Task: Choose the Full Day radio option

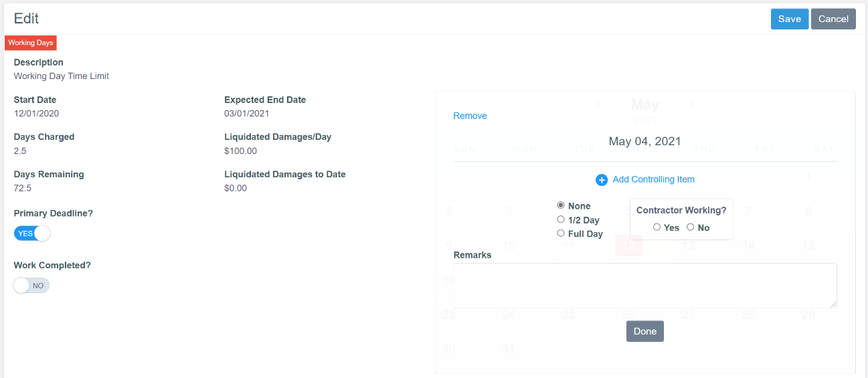Action: pyautogui.click(x=561, y=233)
